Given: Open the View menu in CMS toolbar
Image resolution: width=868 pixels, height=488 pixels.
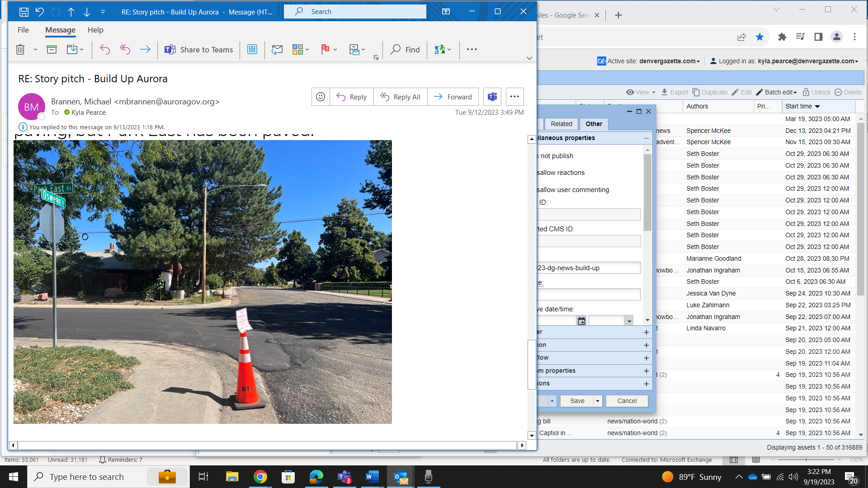Looking at the screenshot, I should [x=641, y=92].
